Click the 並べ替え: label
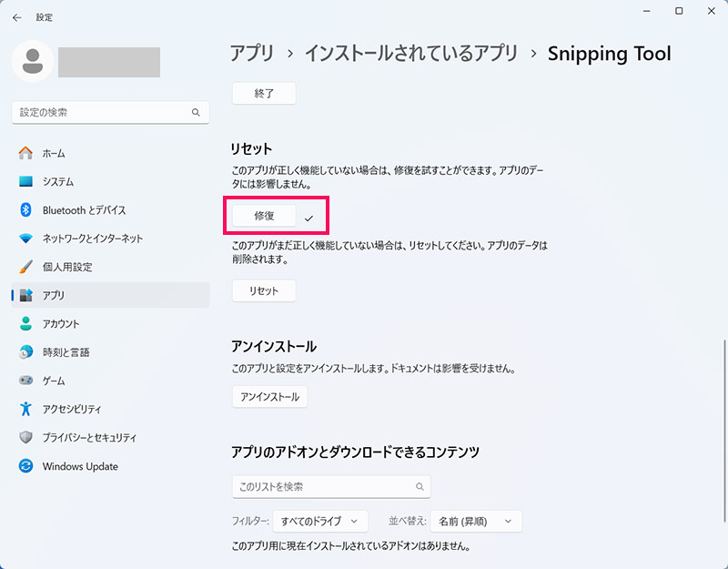The height and width of the screenshot is (569, 728). coord(407,521)
